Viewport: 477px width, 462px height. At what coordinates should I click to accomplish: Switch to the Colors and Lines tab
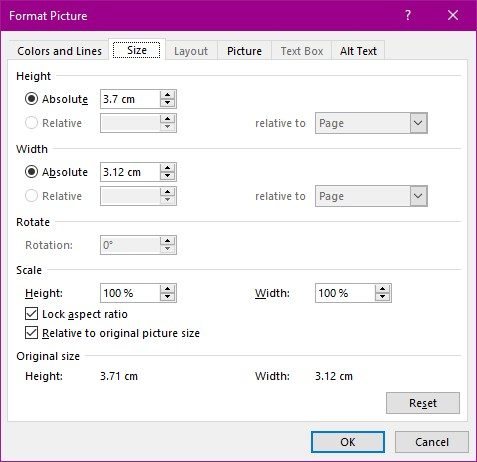(x=59, y=51)
